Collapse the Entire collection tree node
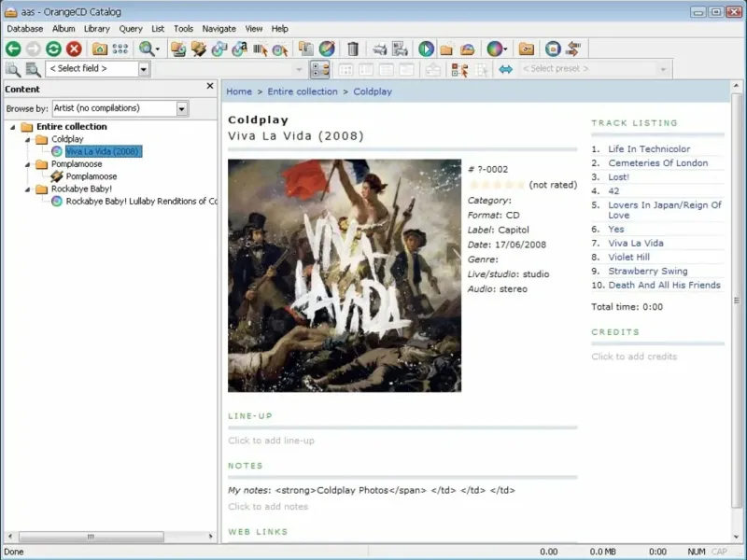Viewport: 747px width, 560px height. pyautogui.click(x=13, y=127)
